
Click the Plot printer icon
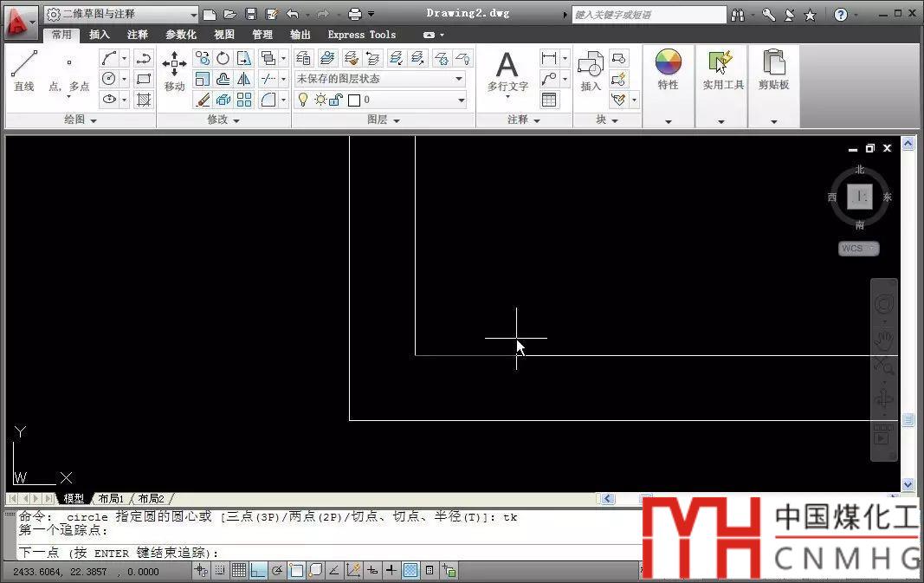click(354, 14)
